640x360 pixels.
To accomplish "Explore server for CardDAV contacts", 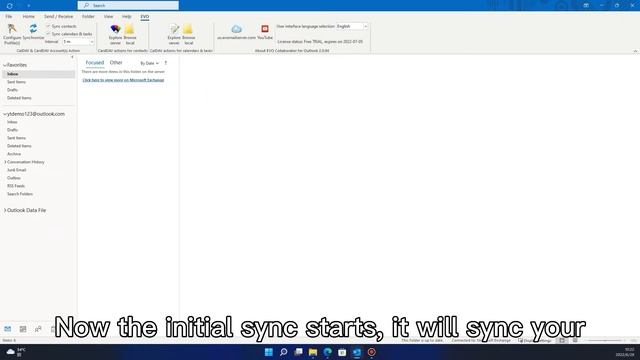I will click(116, 34).
